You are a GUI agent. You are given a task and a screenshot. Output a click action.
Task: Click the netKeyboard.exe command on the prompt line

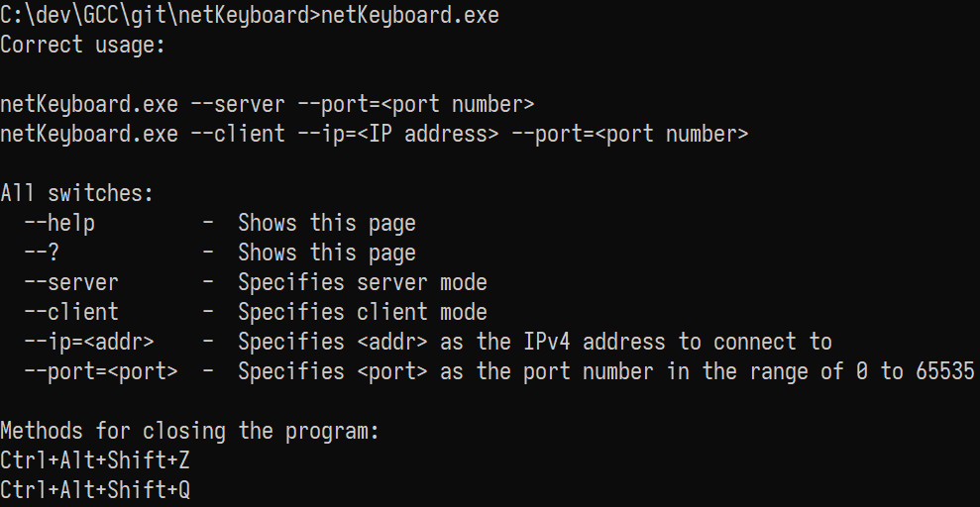click(x=409, y=15)
